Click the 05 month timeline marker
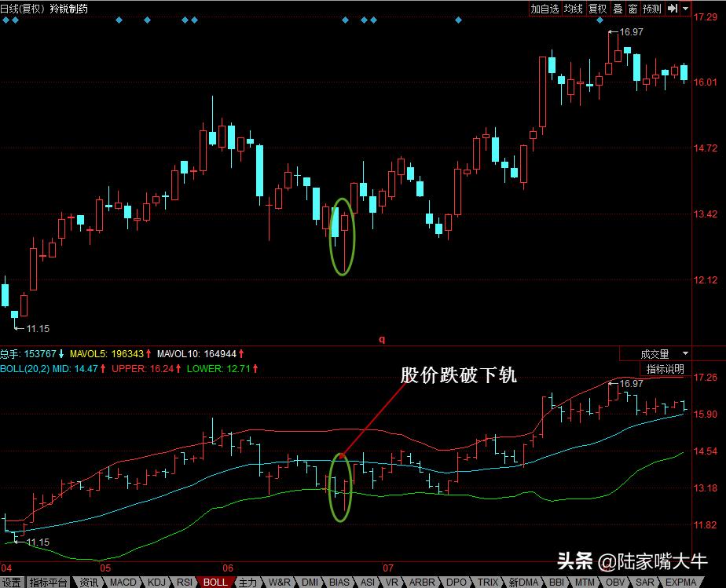The height and width of the screenshot is (588, 726). 105,568
